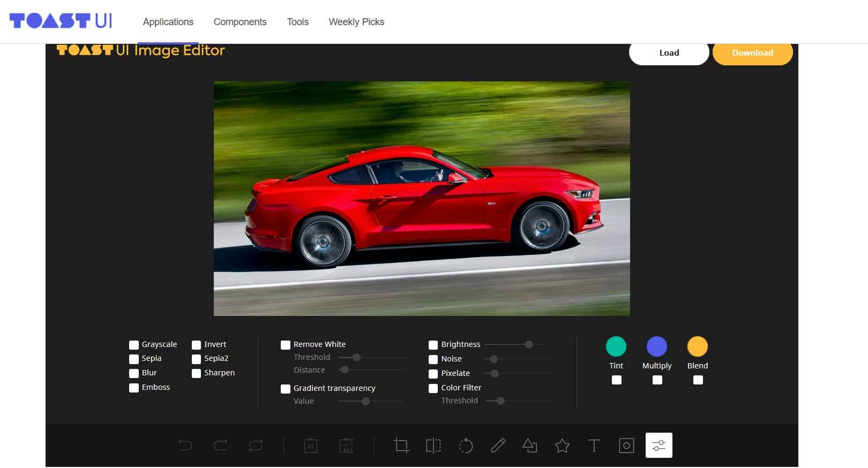Enable the Grayscale filter checkbox
Viewport: 868px width, 468px height.
pos(134,345)
